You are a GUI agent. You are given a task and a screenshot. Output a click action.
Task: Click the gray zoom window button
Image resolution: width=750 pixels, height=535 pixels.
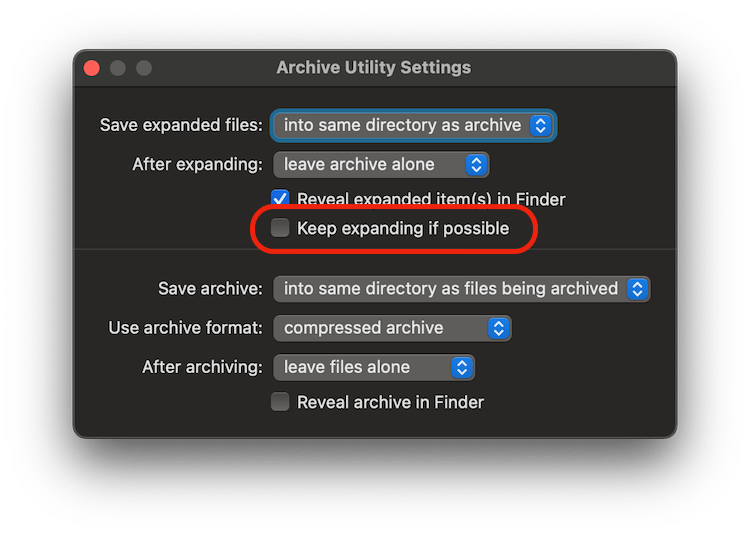tap(144, 68)
